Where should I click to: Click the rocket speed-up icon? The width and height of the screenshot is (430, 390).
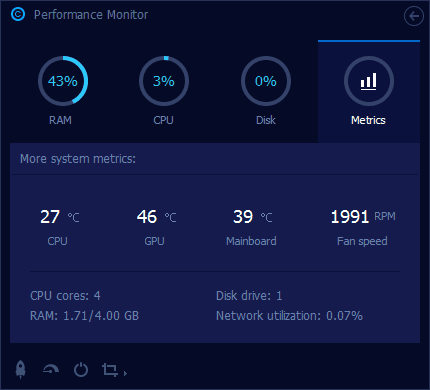(21, 369)
